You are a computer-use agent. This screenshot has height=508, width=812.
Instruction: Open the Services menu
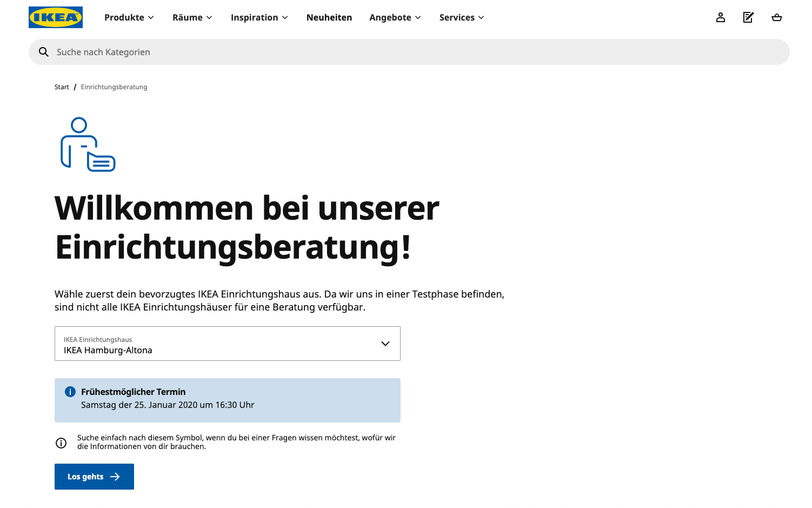[462, 17]
